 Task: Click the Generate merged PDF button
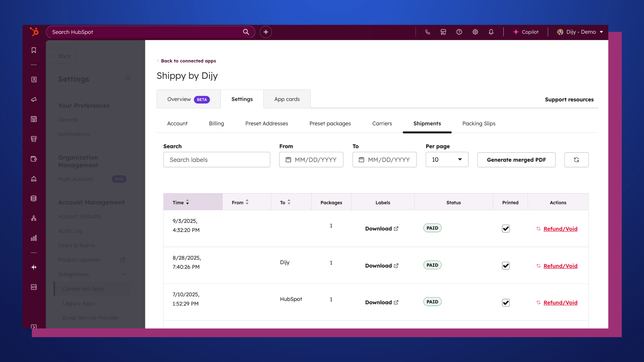(516, 160)
